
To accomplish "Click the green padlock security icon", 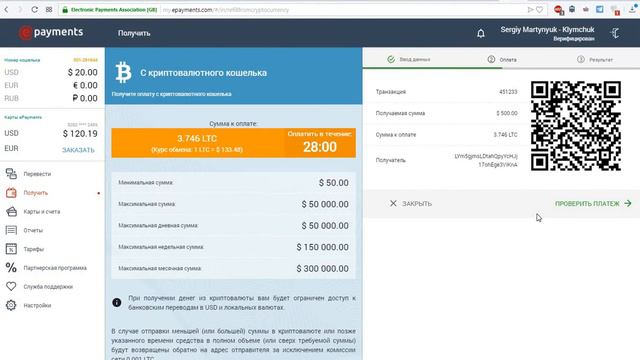I will (64, 9).
